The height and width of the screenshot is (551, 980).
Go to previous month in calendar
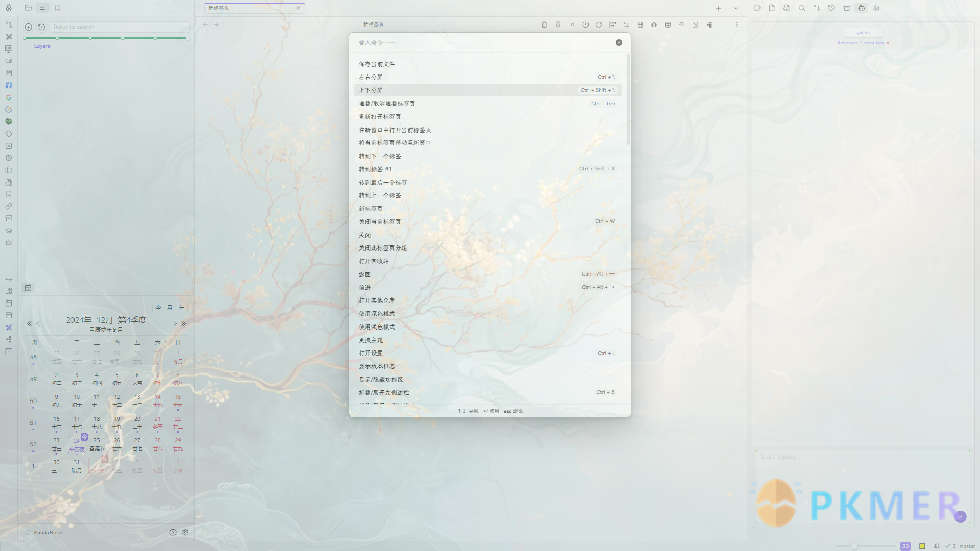[38, 323]
